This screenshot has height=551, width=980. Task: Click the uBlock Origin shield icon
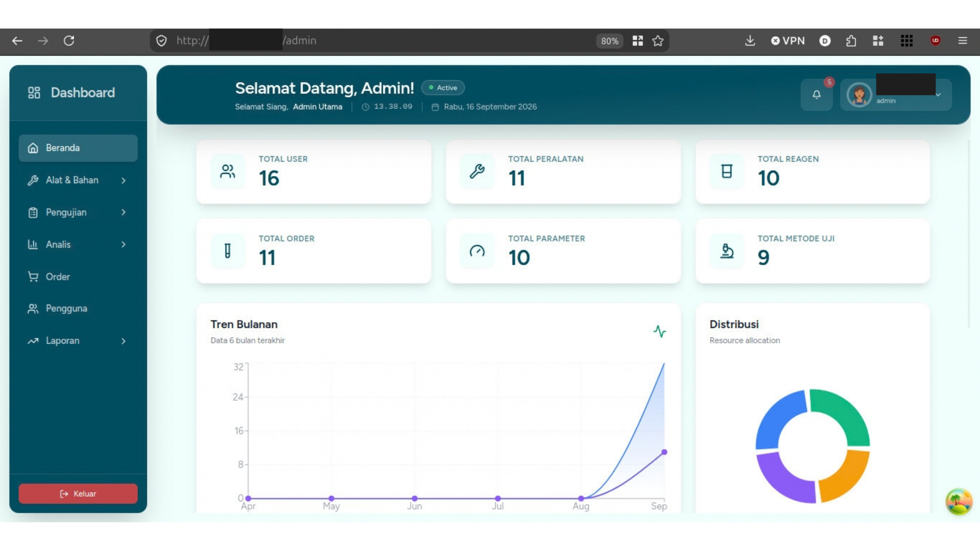935,41
